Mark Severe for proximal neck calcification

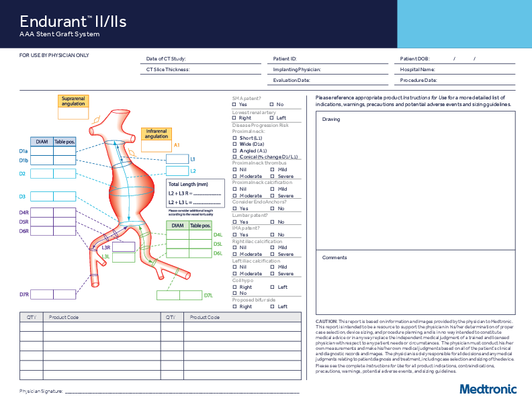(272, 195)
